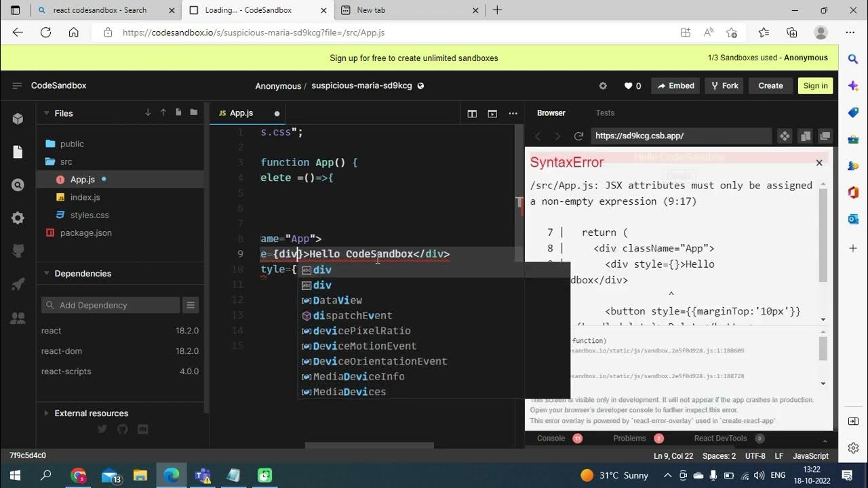Open the New tab browser tab
This screenshot has width=868, height=488.
coord(409,10)
